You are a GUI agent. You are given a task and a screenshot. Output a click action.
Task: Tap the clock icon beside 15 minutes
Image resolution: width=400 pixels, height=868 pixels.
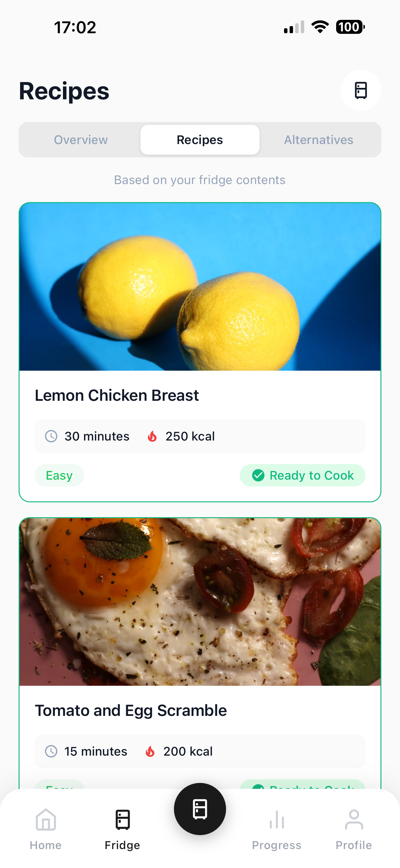click(x=51, y=751)
